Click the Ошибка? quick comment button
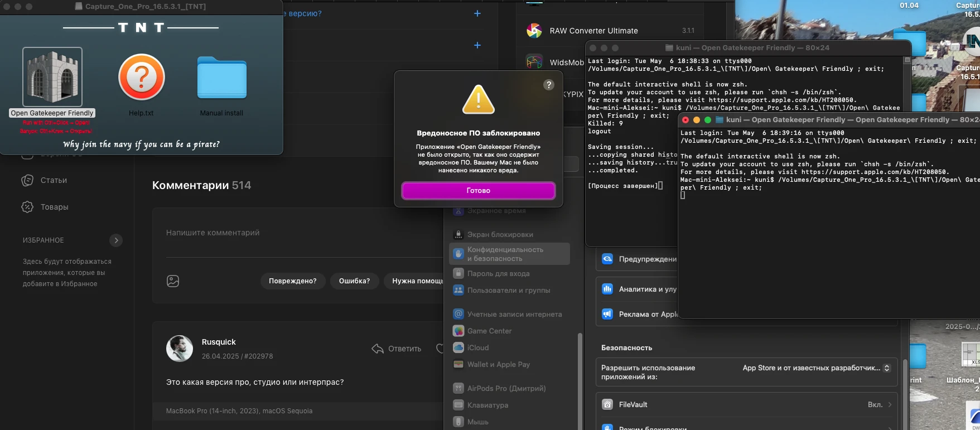 click(x=354, y=281)
